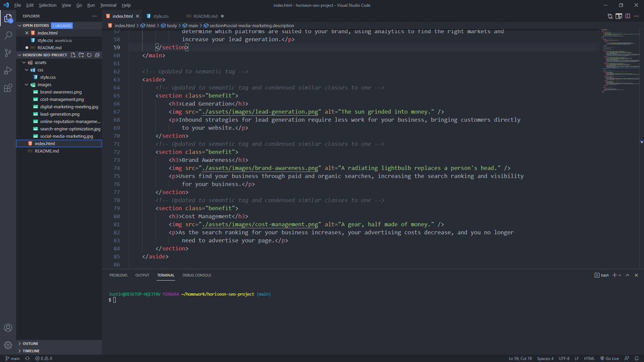
Task: Open terminal launch profile dropdown arrow
Action: (620, 275)
